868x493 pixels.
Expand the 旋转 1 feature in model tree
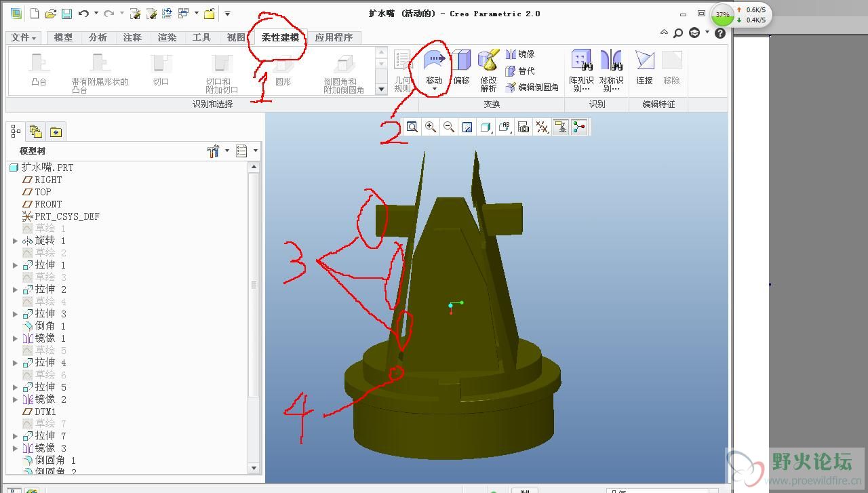(x=15, y=241)
